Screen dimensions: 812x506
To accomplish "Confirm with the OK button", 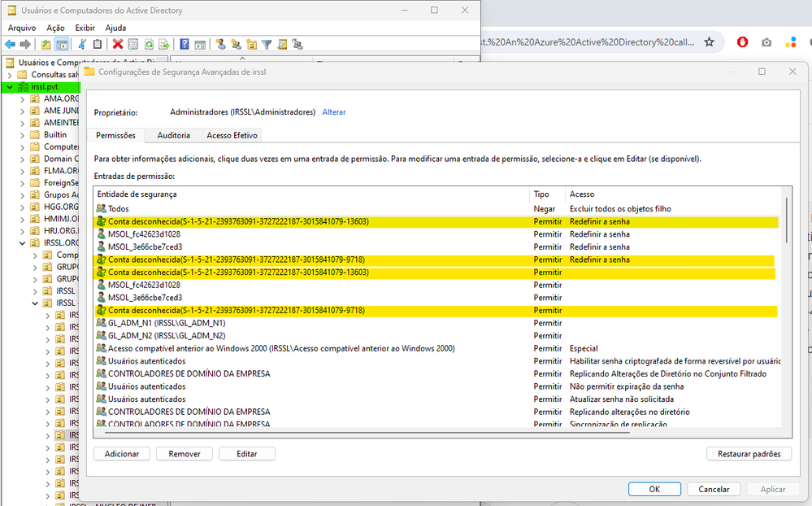I will pyautogui.click(x=654, y=489).
